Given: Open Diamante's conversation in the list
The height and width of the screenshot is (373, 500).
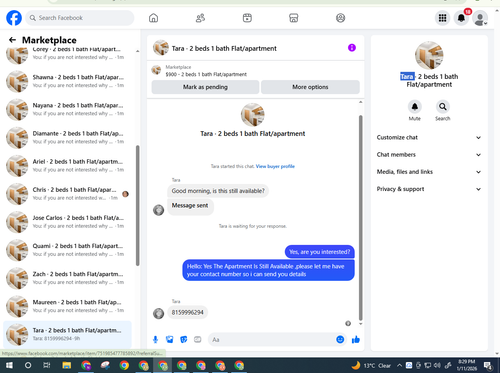Looking at the screenshot, I should pyautogui.click(x=68, y=138).
